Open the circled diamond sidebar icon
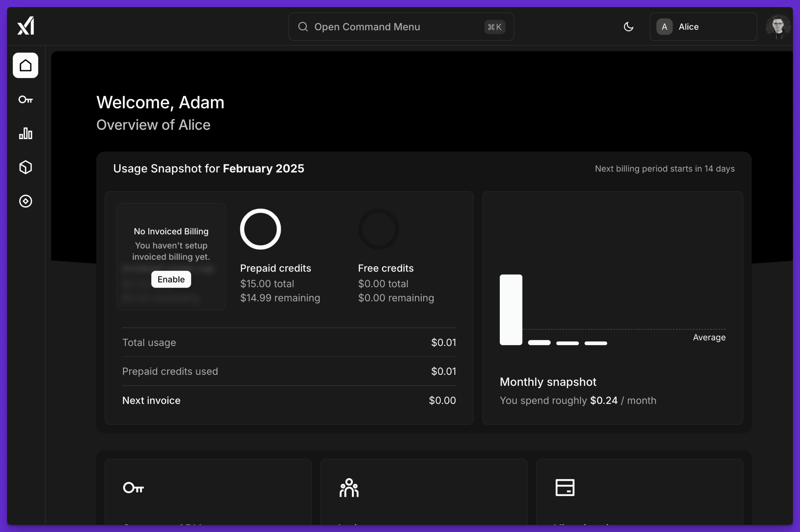 point(25,201)
